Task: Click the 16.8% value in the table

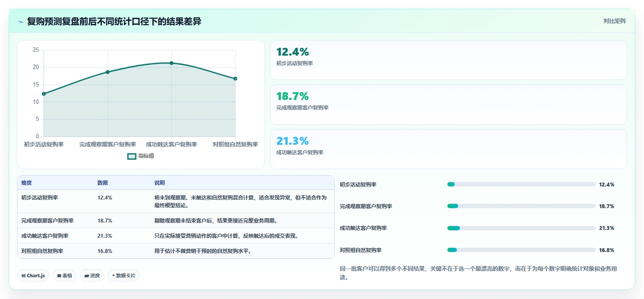Action: click(x=105, y=251)
